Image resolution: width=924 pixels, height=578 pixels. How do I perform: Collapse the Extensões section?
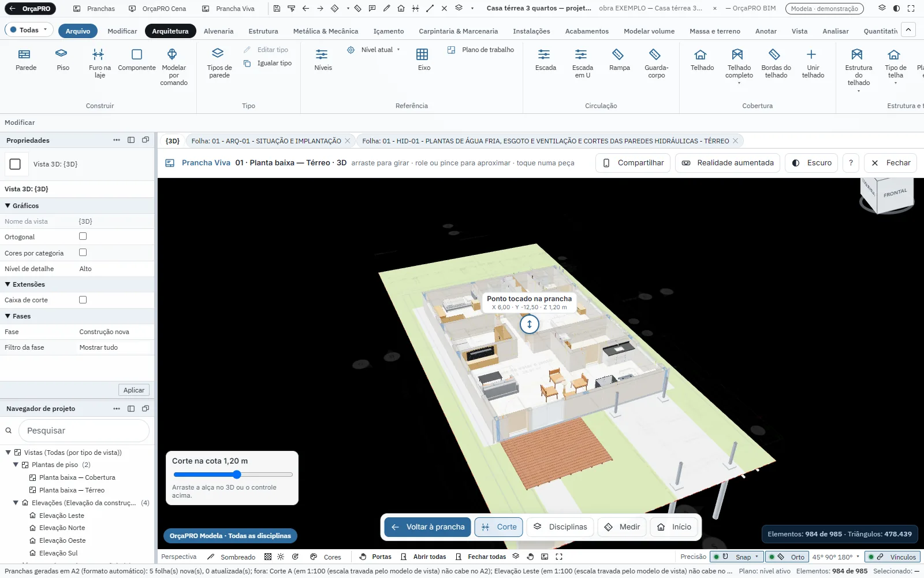8,284
